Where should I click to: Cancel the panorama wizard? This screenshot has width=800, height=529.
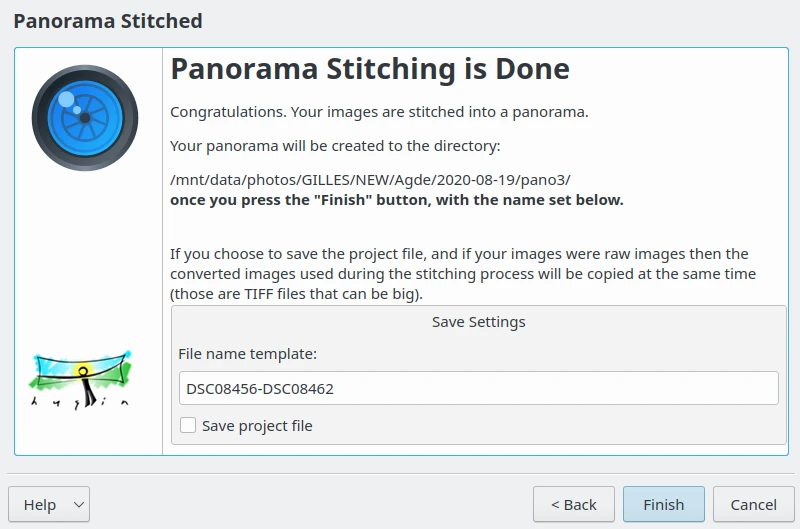tap(753, 505)
